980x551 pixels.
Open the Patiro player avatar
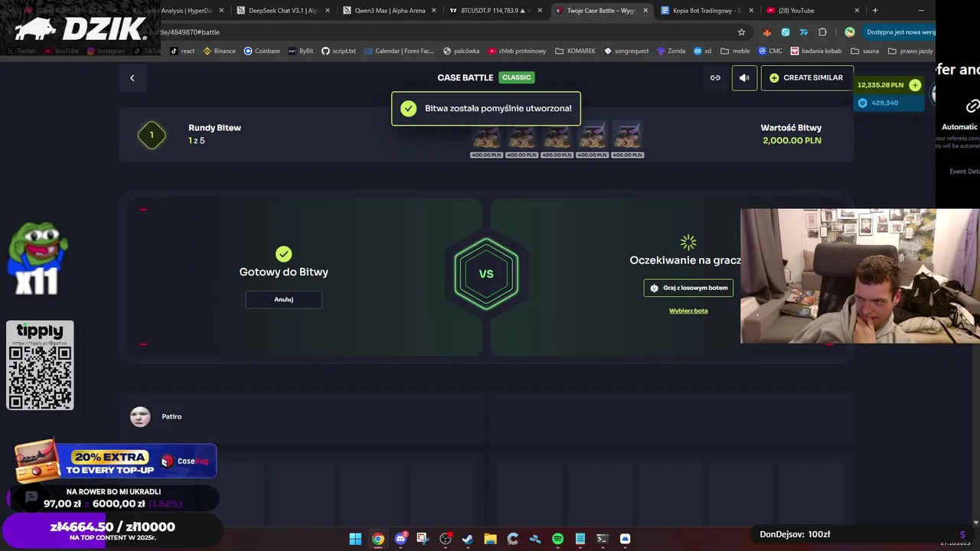point(140,416)
